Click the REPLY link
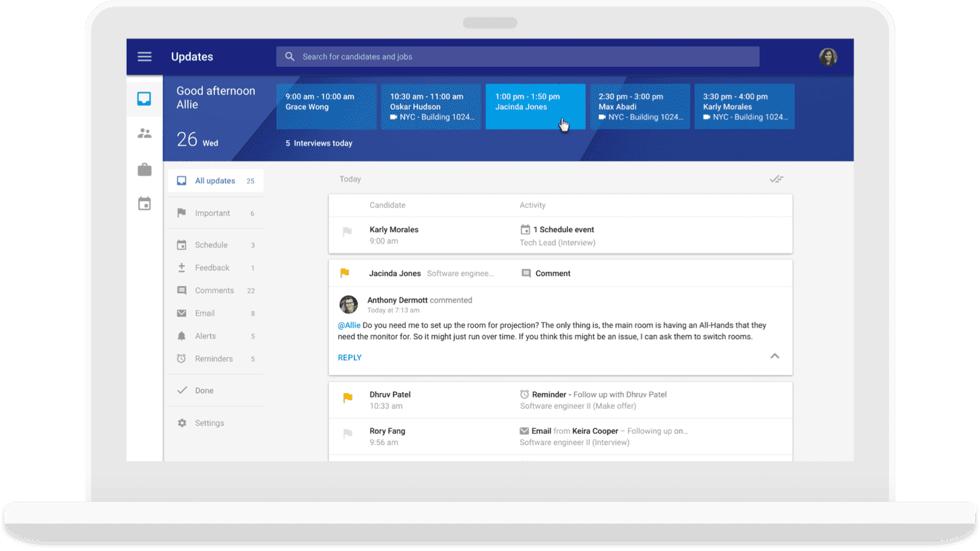This screenshot has width=980, height=551. (350, 357)
